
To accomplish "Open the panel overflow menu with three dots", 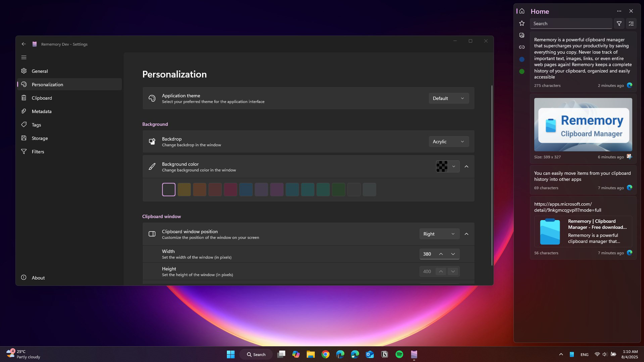I will pyautogui.click(x=619, y=11).
